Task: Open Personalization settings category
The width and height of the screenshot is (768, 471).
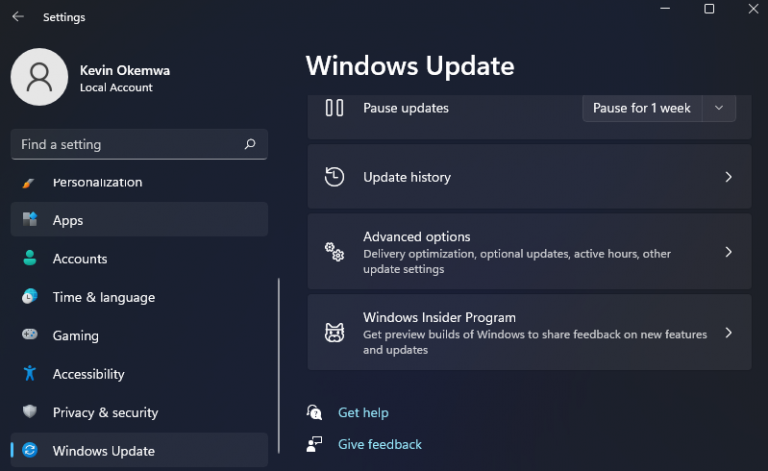Action: pos(139,182)
